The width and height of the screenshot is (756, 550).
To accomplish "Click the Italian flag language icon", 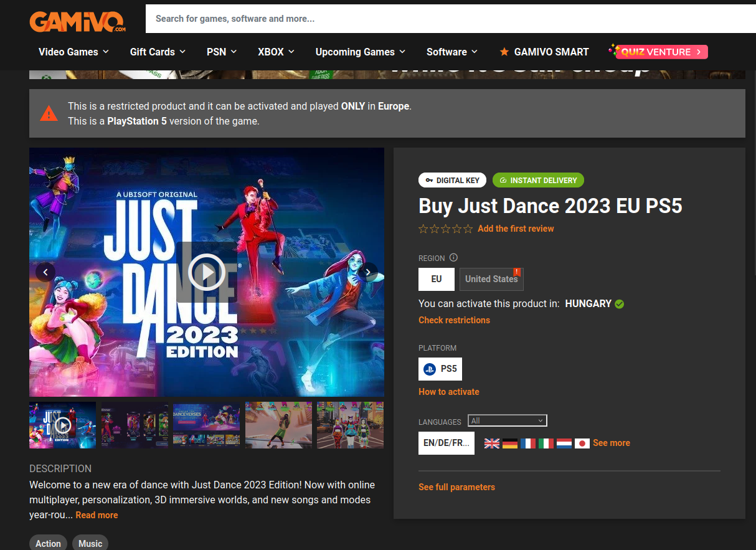I will [x=546, y=443].
